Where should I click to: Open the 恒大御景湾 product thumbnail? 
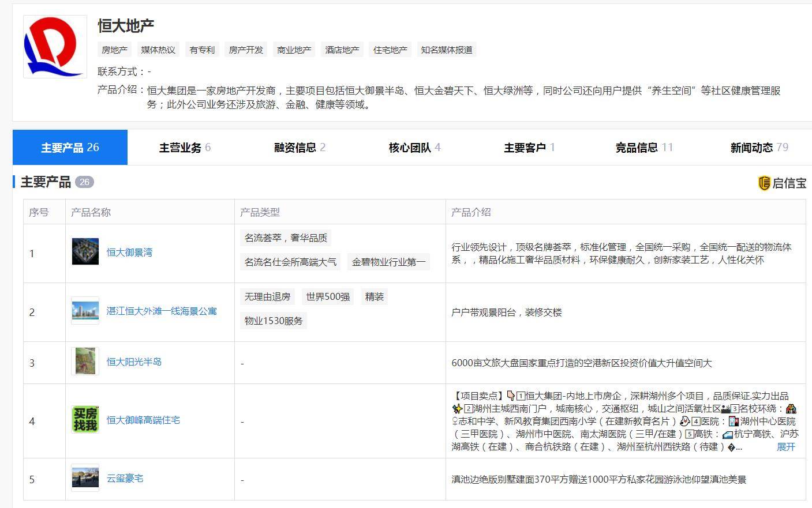click(x=85, y=252)
